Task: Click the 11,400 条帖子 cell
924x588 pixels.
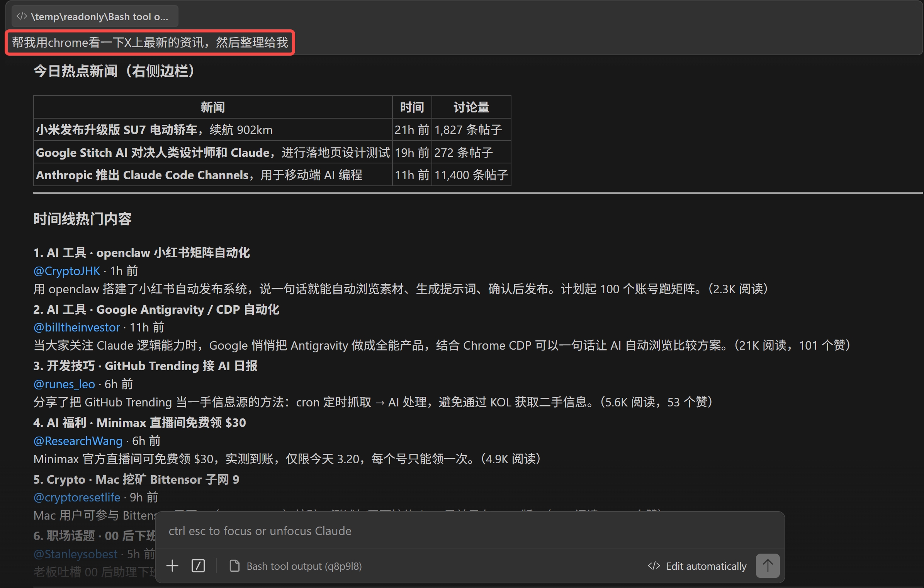Action: (x=471, y=175)
